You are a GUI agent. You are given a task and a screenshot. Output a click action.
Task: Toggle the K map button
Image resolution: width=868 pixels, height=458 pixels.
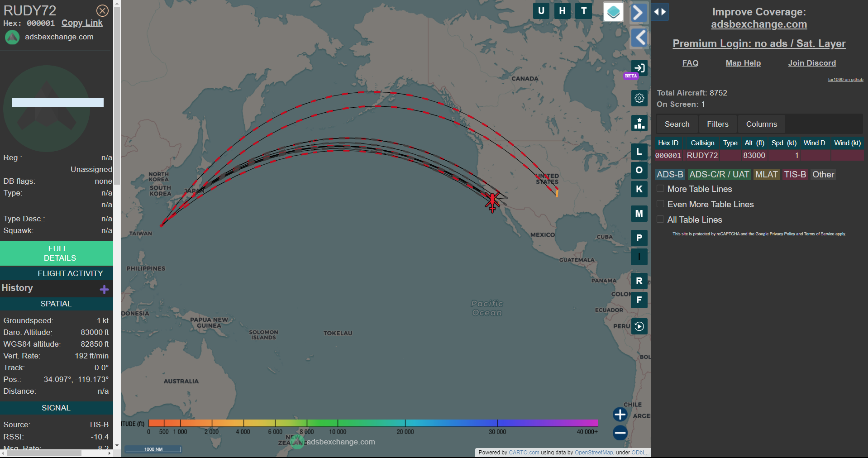(x=639, y=189)
